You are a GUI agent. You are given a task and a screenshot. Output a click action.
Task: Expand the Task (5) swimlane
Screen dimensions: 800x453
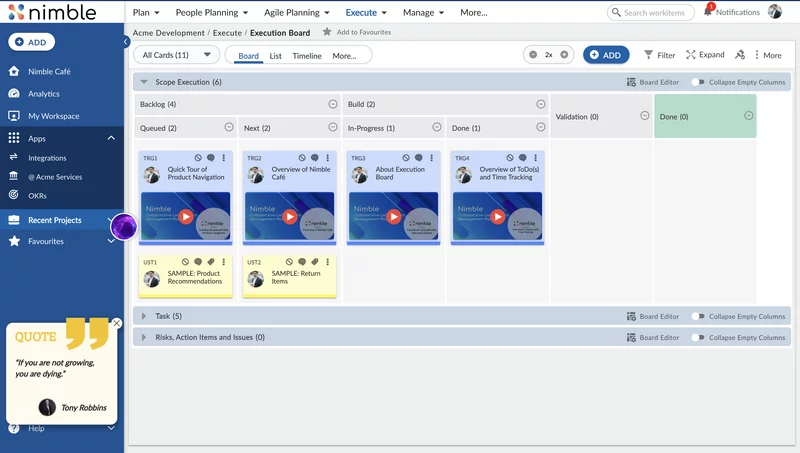click(144, 316)
